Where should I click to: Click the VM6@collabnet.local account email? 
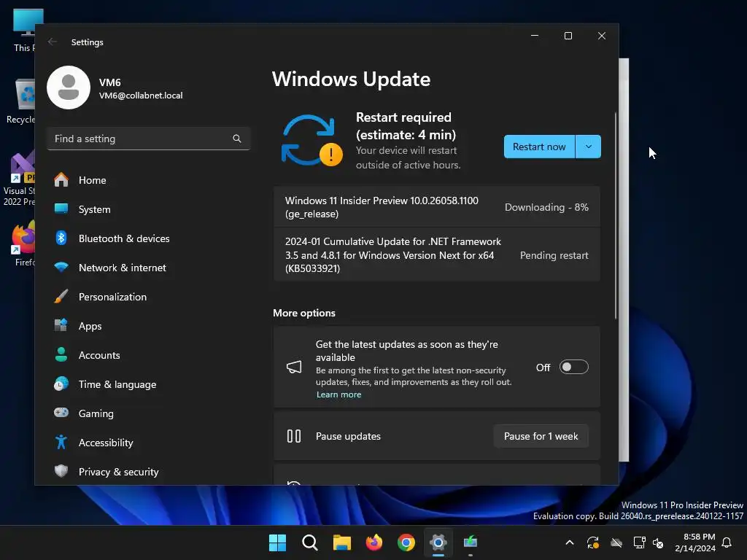tap(141, 96)
